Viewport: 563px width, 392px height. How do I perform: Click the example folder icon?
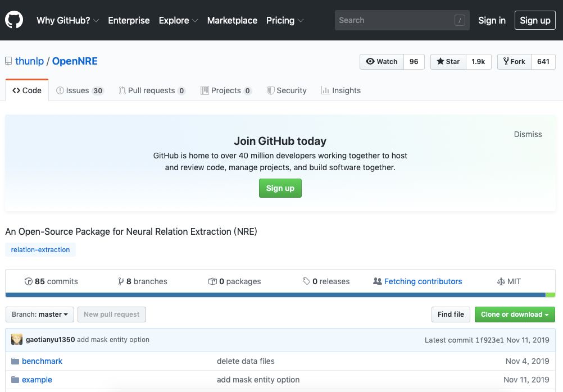tap(15, 380)
